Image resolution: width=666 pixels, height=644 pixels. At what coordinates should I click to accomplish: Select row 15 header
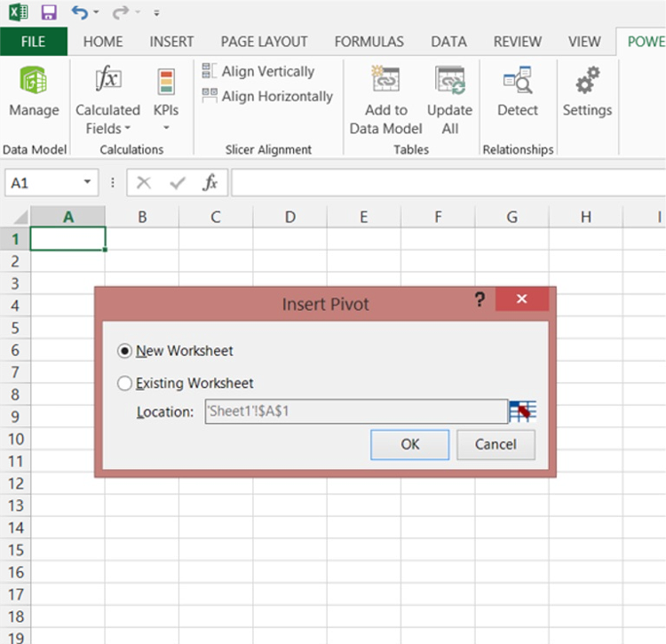(15, 550)
